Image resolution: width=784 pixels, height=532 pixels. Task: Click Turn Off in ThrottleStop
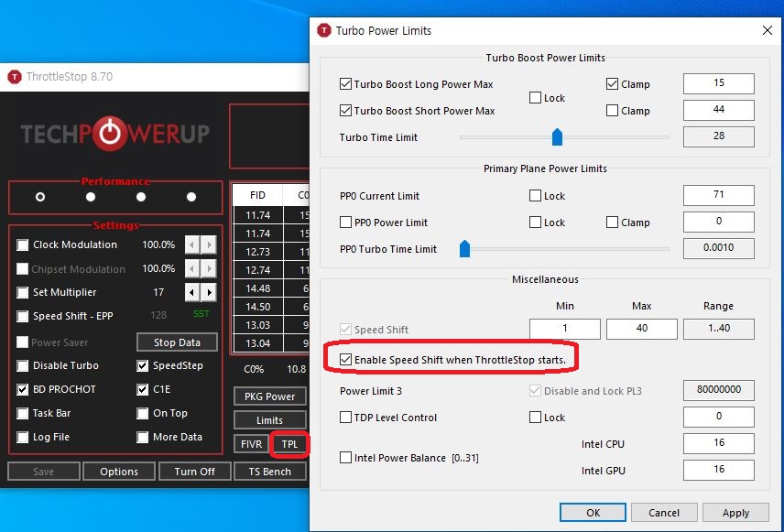pos(194,472)
